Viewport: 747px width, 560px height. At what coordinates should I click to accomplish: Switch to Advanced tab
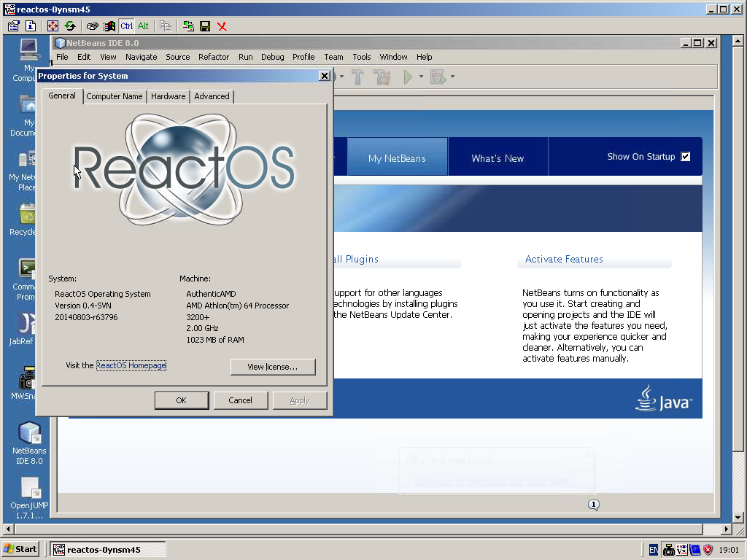click(212, 97)
